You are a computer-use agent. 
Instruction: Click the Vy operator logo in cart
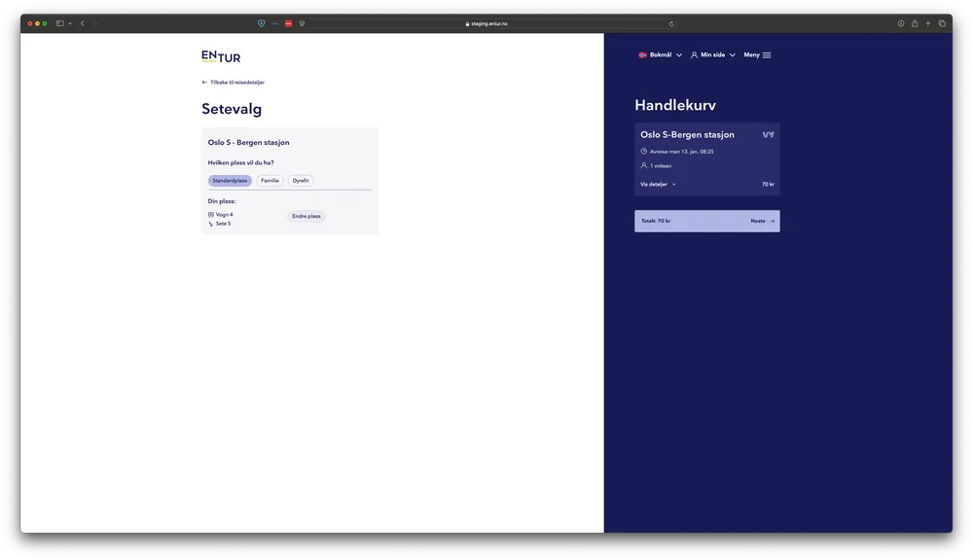tap(768, 134)
